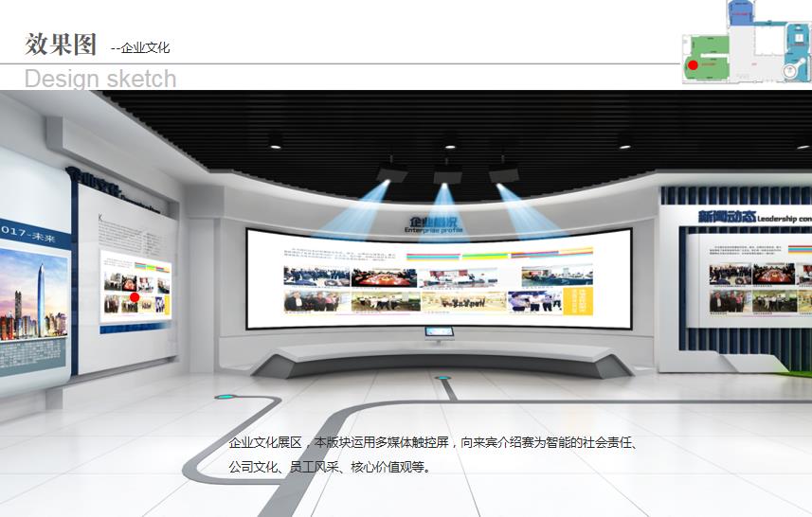Screen dimensions: 812x517
Task: Click the center ceiling projector
Action: point(447,173)
